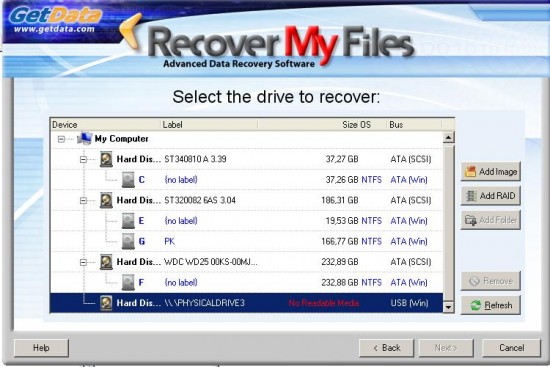The image size is (550, 367).
Task: Select the drive G letter
Action: click(x=142, y=241)
